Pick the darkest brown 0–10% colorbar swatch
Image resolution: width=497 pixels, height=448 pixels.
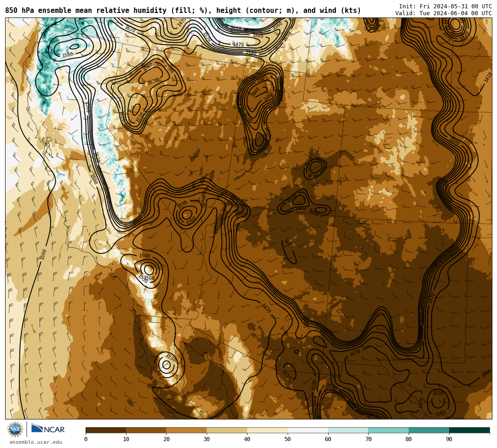106,430
